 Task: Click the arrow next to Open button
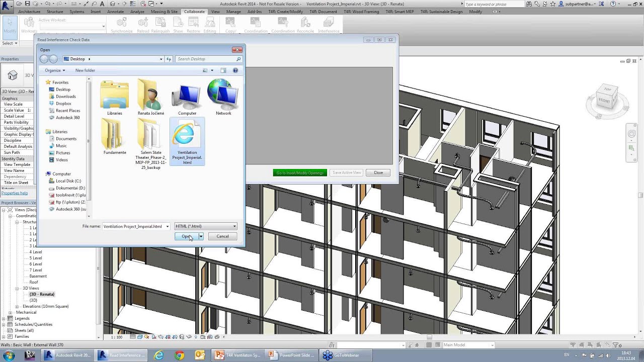(200, 236)
